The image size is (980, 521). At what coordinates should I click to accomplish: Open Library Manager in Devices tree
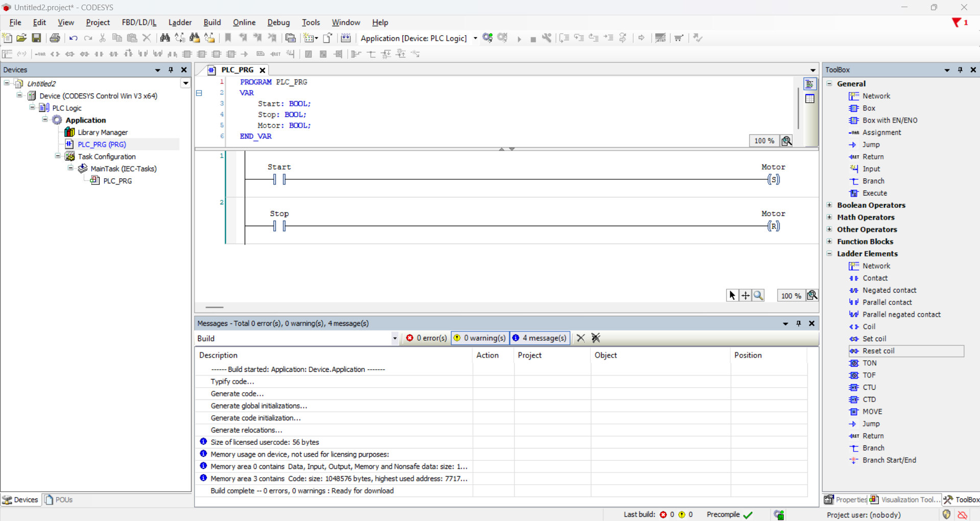[x=102, y=132]
